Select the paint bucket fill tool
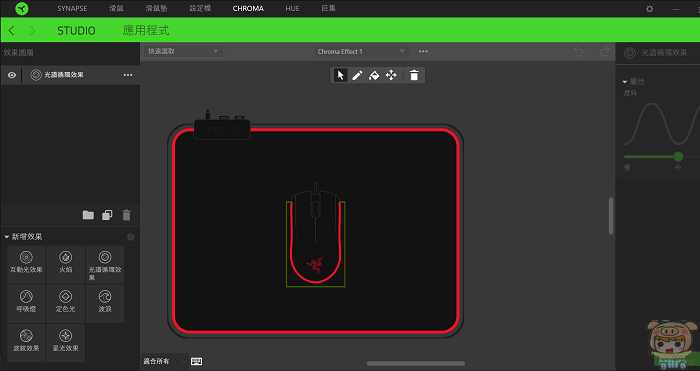The height and width of the screenshot is (371, 700). pyautogui.click(x=374, y=75)
